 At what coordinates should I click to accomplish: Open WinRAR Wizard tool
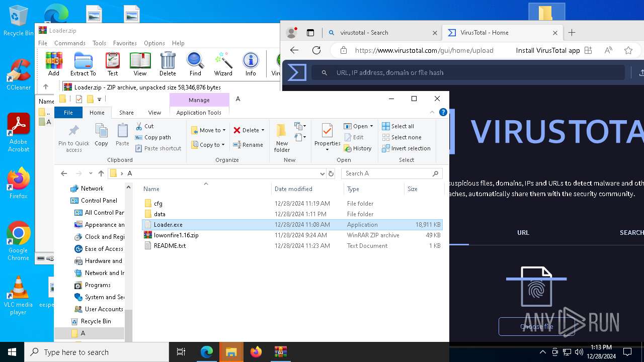coord(223,64)
